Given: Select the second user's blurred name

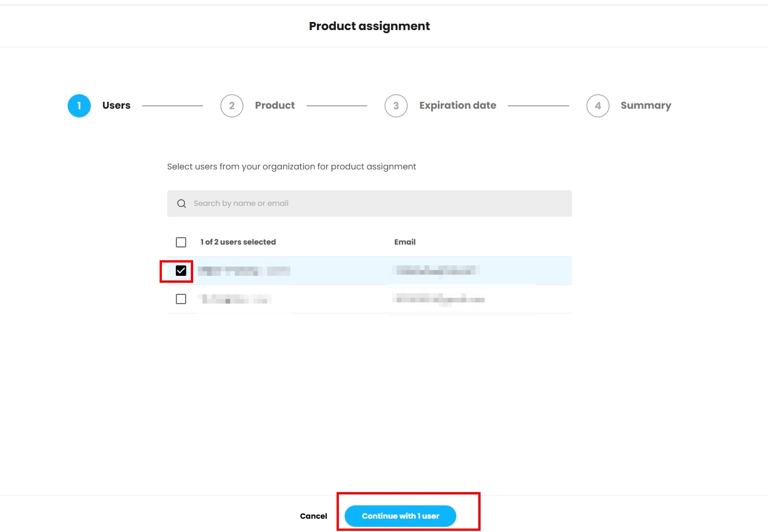Looking at the screenshot, I should point(234,299).
